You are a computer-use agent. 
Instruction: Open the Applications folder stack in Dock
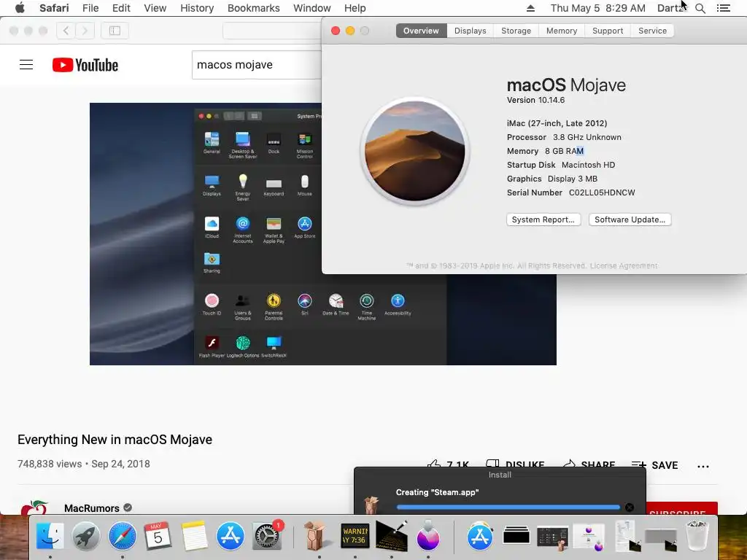(x=480, y=537)
